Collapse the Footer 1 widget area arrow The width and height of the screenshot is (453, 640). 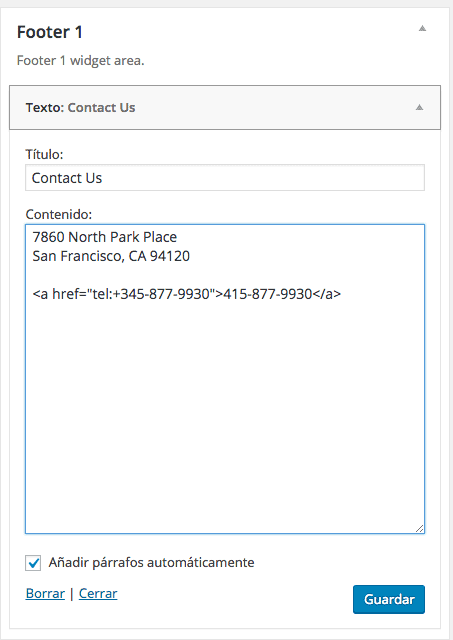pyautogui.click(x=422, y=28)
